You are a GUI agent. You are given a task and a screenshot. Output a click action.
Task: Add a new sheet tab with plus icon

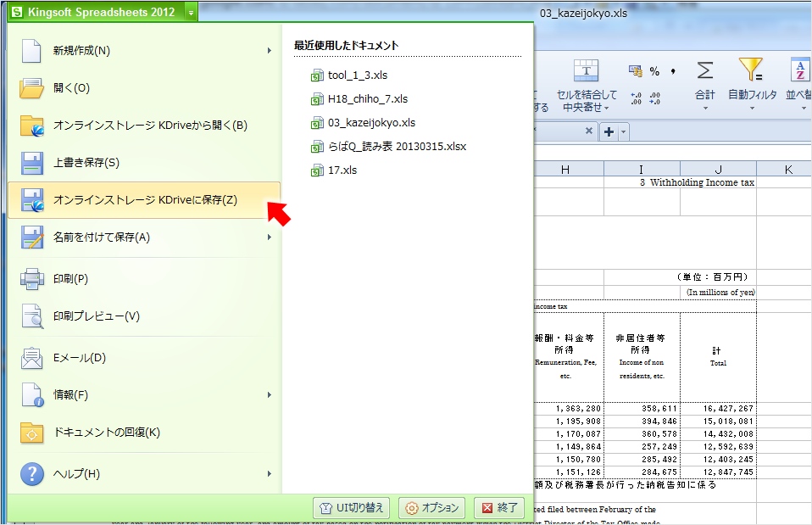click(609, 132)
